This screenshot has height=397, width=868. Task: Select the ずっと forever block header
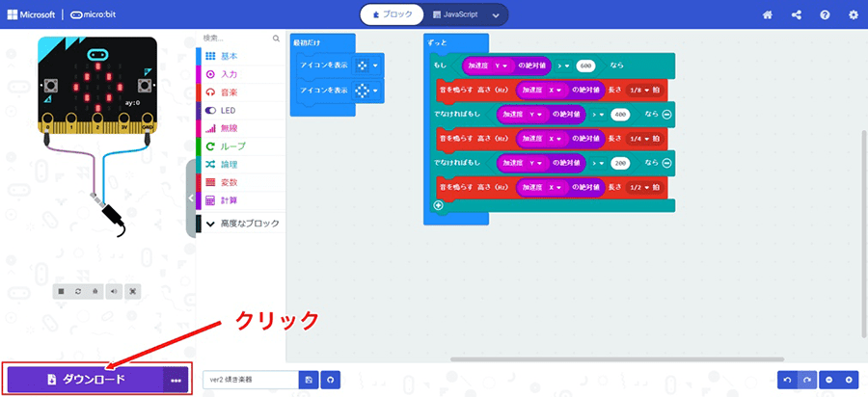(x=435, y=43)
